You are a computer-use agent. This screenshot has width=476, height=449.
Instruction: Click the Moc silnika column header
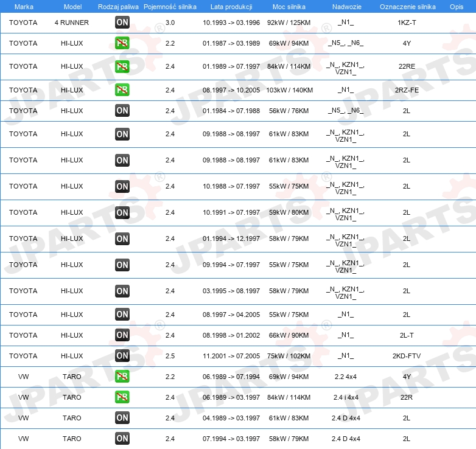coord(289,7)
